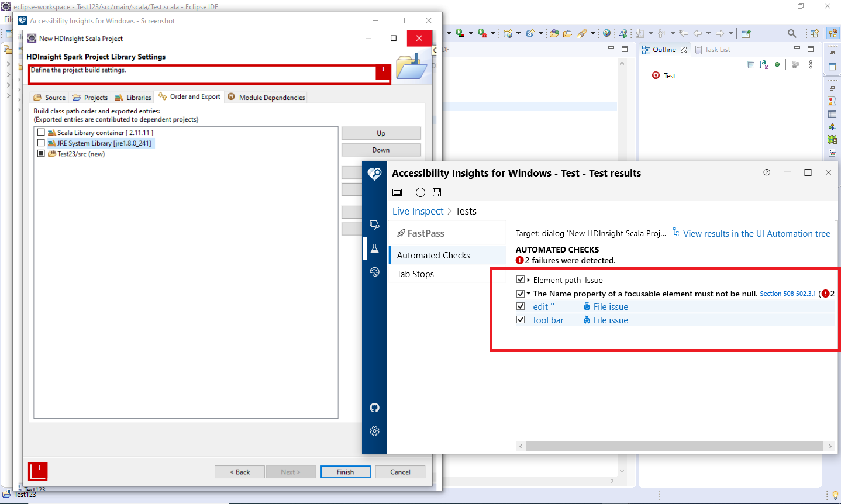Check the Scala Library container checkbox
841x504 pixels.
[41, 132]
